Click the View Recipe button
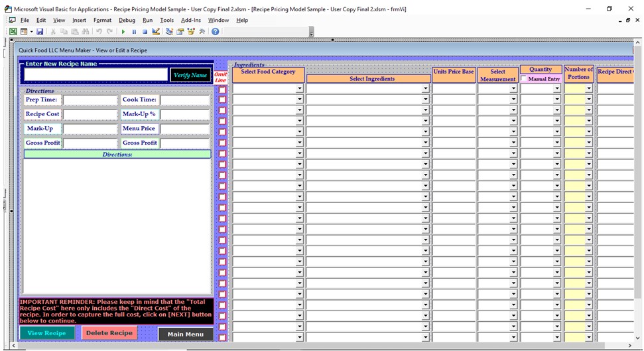The image size is (644, 351). [47, 333]
